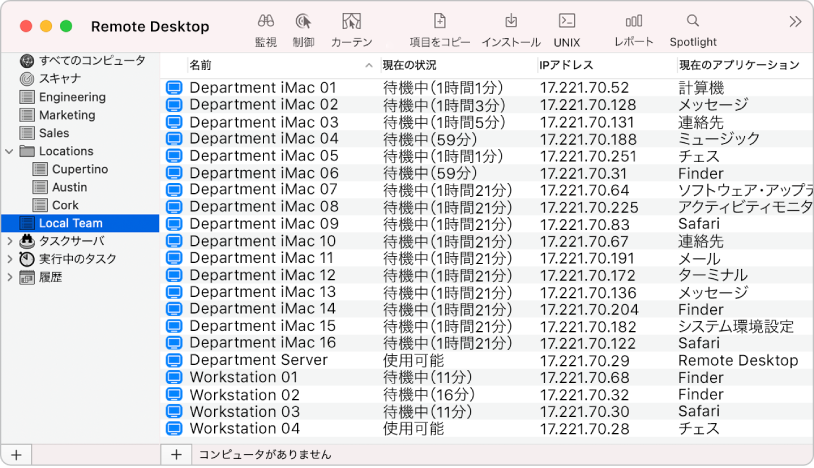
Task: Open the Sales computer list
Action: [54, 133]
